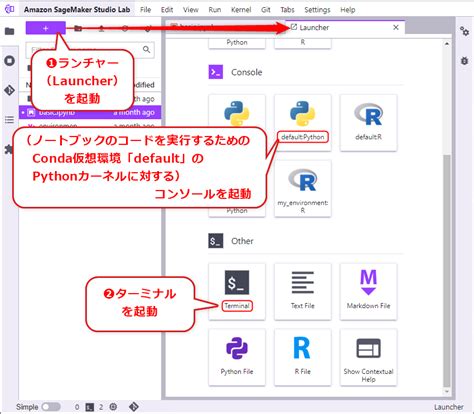474x414 pixels.
Task: Open Property Inspector gears icon on right
Action: coord(464,31)
